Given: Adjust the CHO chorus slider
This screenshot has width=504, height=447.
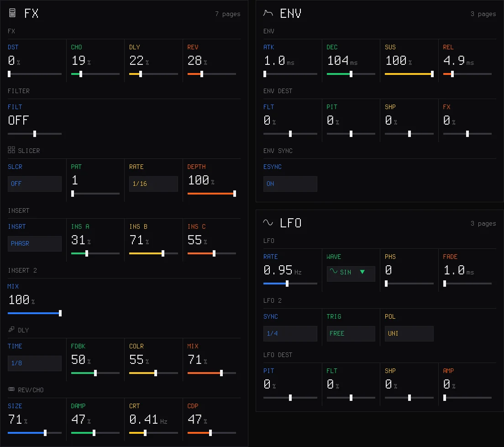Looking at the screenshot, I should pyautogui.click(x=95, y=74).
